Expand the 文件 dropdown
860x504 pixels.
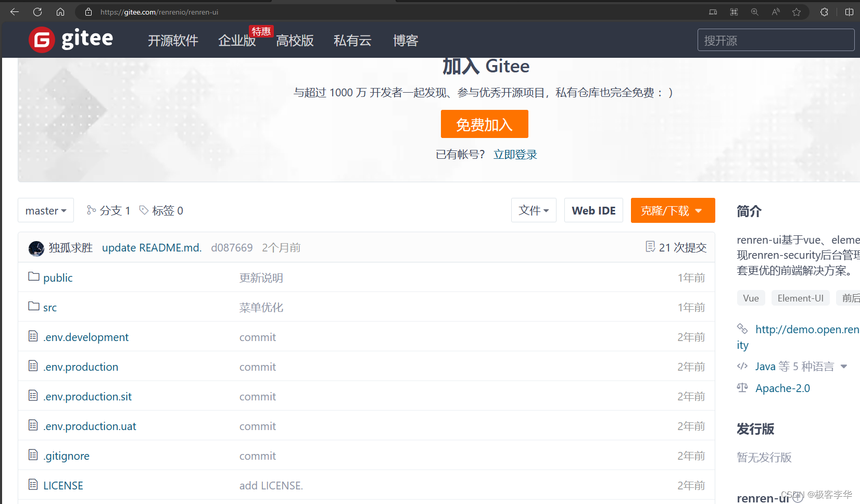pos(534,210)
